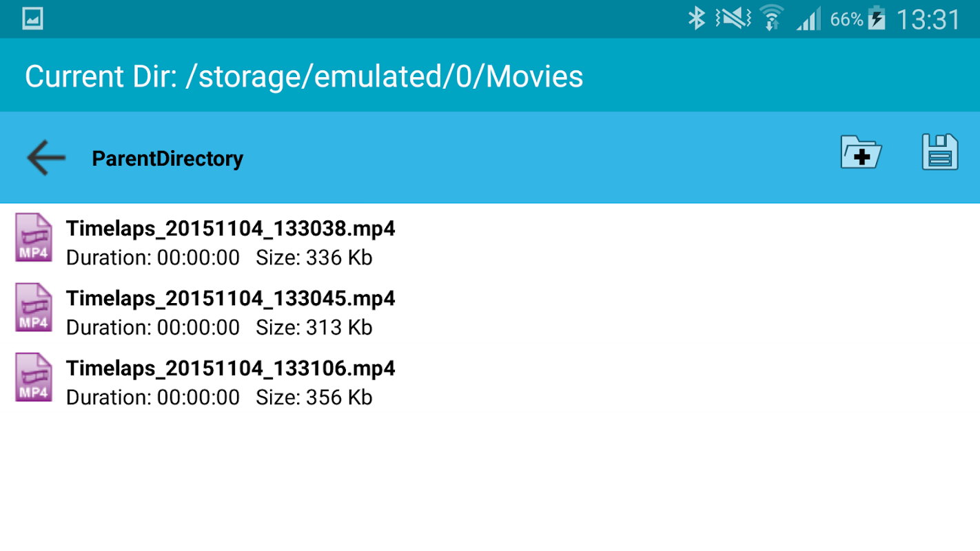Click the floppy disk save icon
This screenshot has height=551, width=980.
point(940,152)
